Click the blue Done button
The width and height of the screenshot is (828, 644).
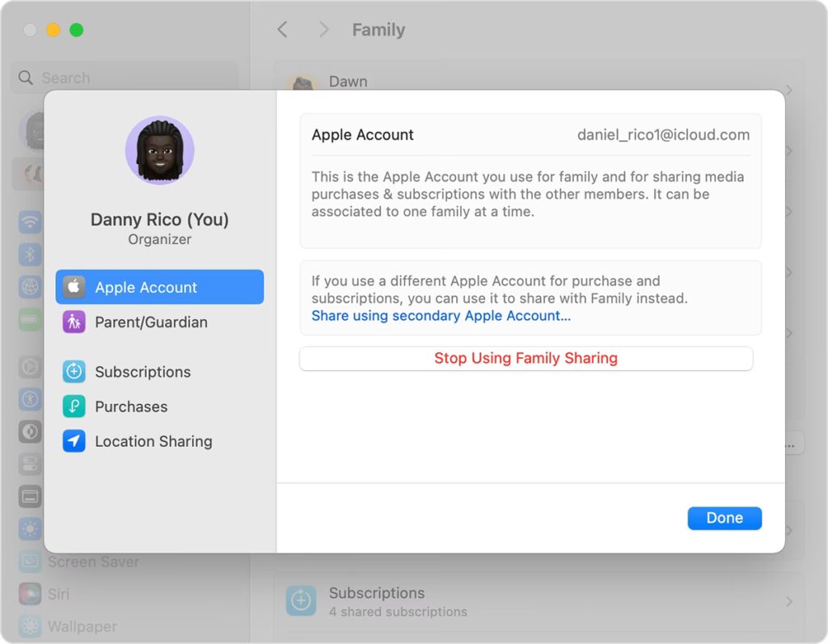(x=724, y=518)
